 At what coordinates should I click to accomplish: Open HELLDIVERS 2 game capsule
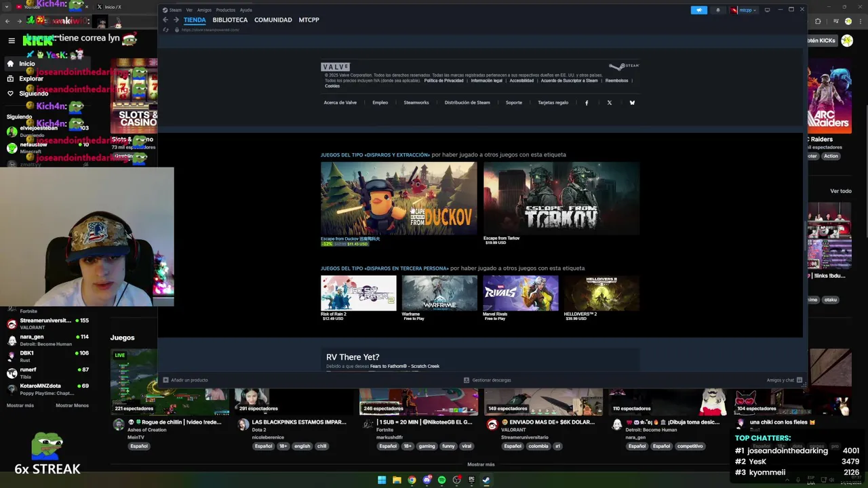point(601,293)
